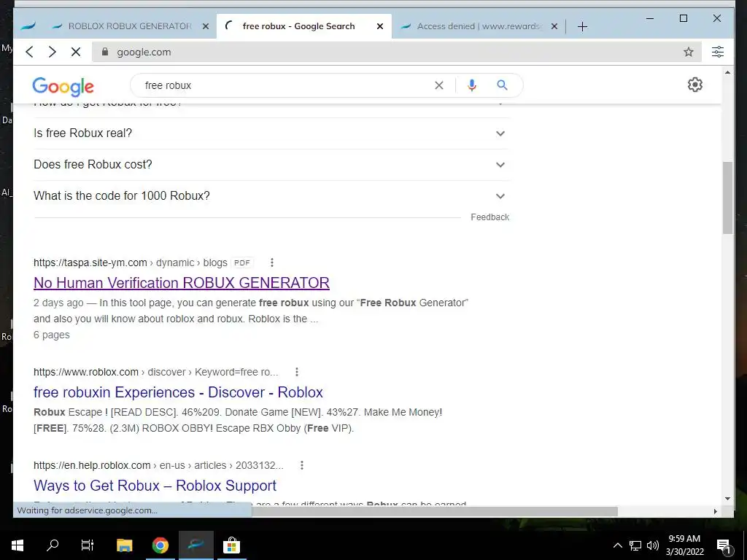Image resolution: width=747 pixels, height=560 pixels.
Task: Open notification center
Action: click(724, 546)
